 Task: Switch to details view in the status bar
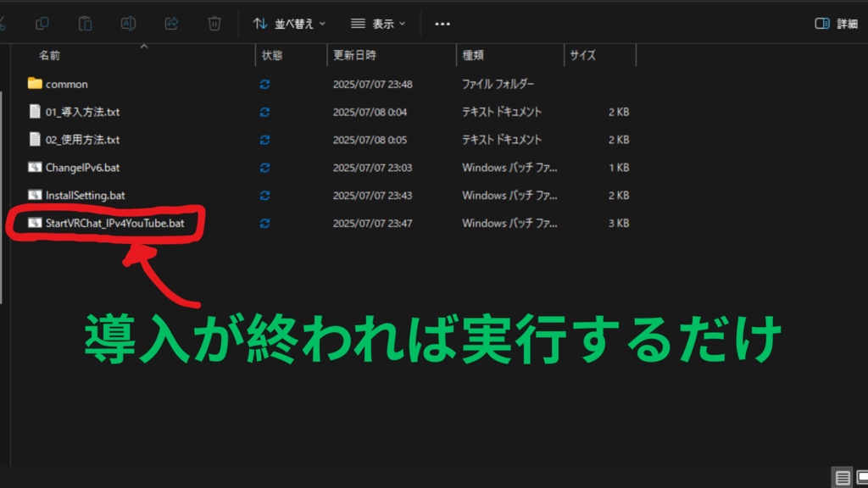pos(841,479)
